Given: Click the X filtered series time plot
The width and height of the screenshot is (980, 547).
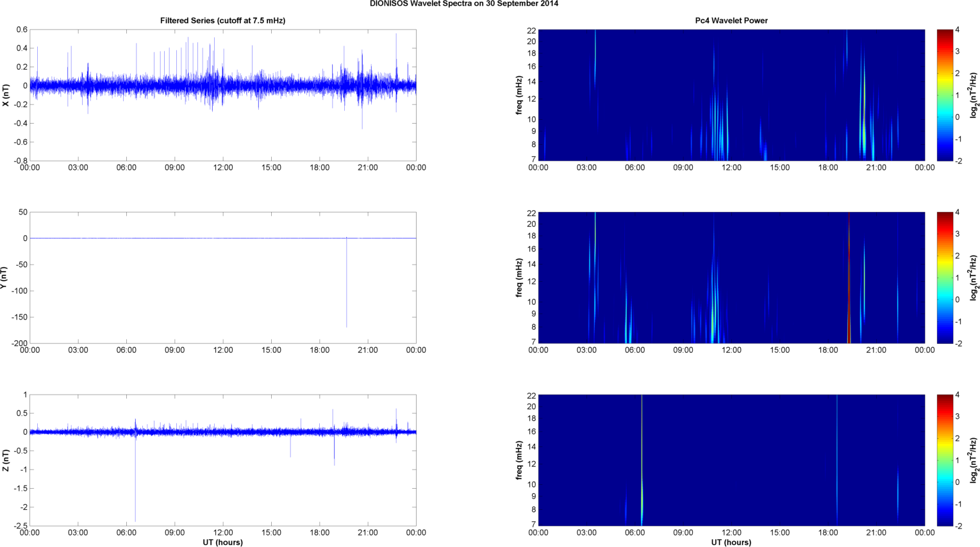Looking at the screenshot, I should click(223, 95).
